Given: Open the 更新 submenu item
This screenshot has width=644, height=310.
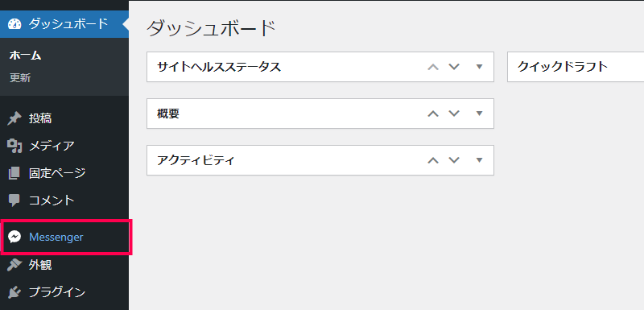Looking at the screenshot, I should (x=20, y=78).
